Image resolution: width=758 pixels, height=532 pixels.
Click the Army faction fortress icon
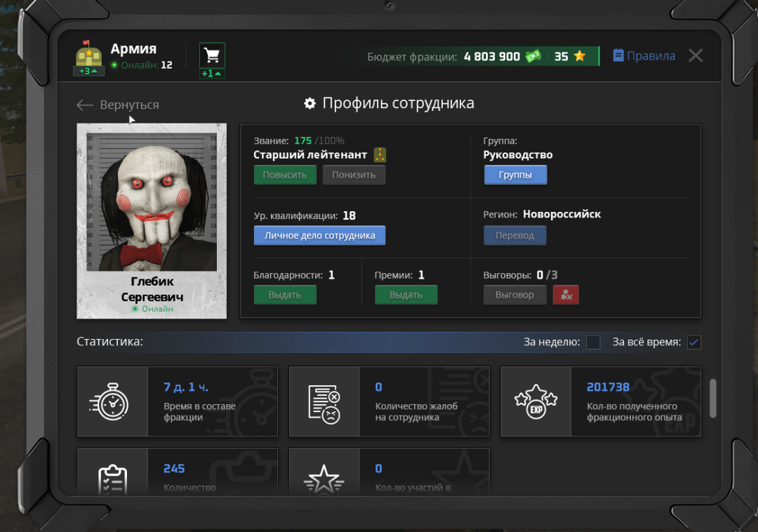pos(88,53)
